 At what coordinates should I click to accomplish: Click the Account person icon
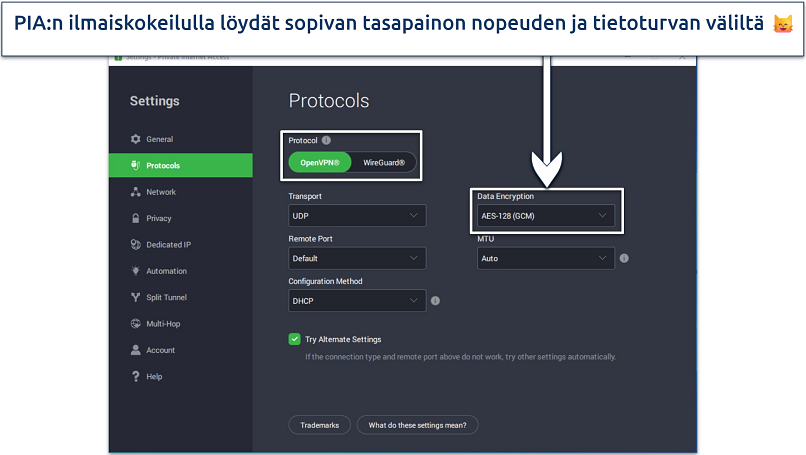[x=135, y=350]
